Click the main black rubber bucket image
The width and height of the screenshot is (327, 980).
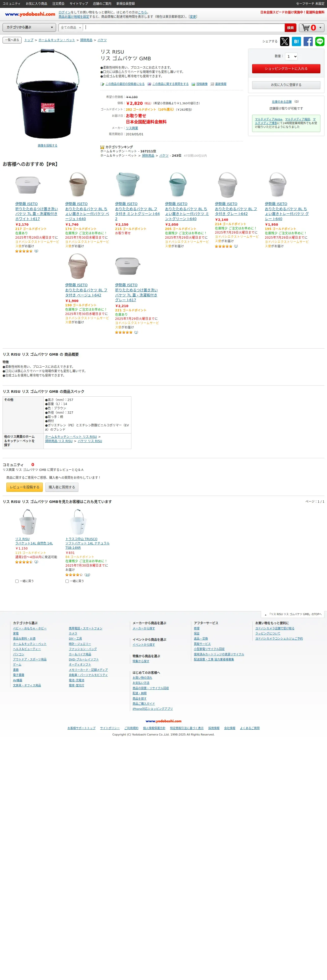(x=48, y=94)
